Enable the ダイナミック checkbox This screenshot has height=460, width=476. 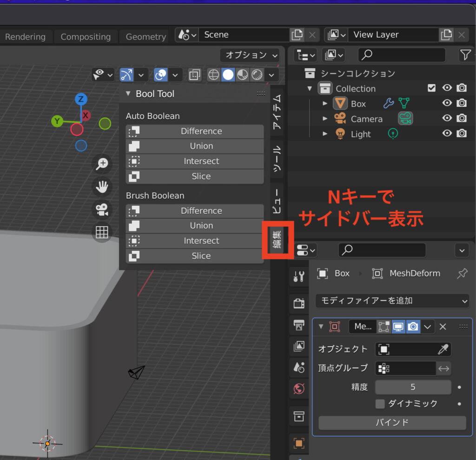(380, 404)
